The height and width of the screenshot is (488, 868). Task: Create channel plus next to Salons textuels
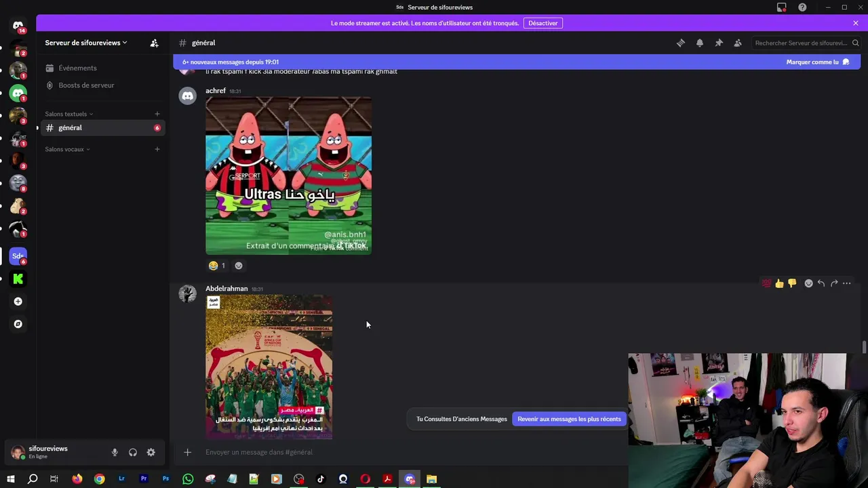[x=157, y=114]
